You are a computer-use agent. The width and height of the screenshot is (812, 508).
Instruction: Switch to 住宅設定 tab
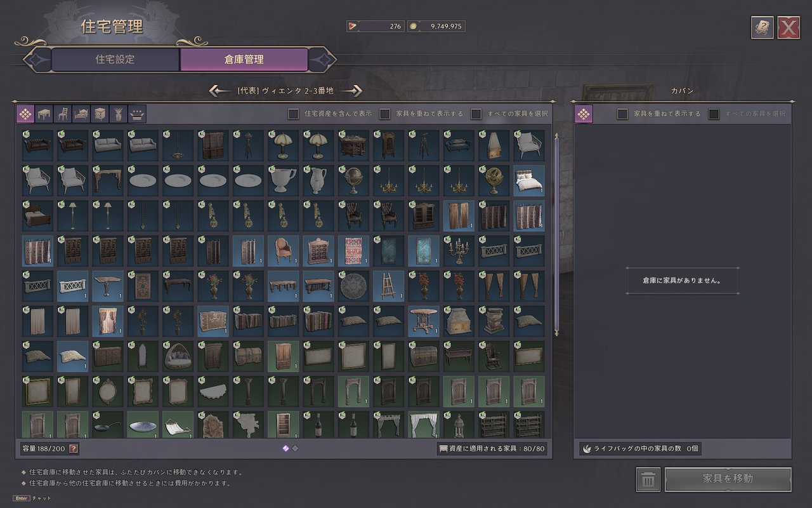click(115, 60)
